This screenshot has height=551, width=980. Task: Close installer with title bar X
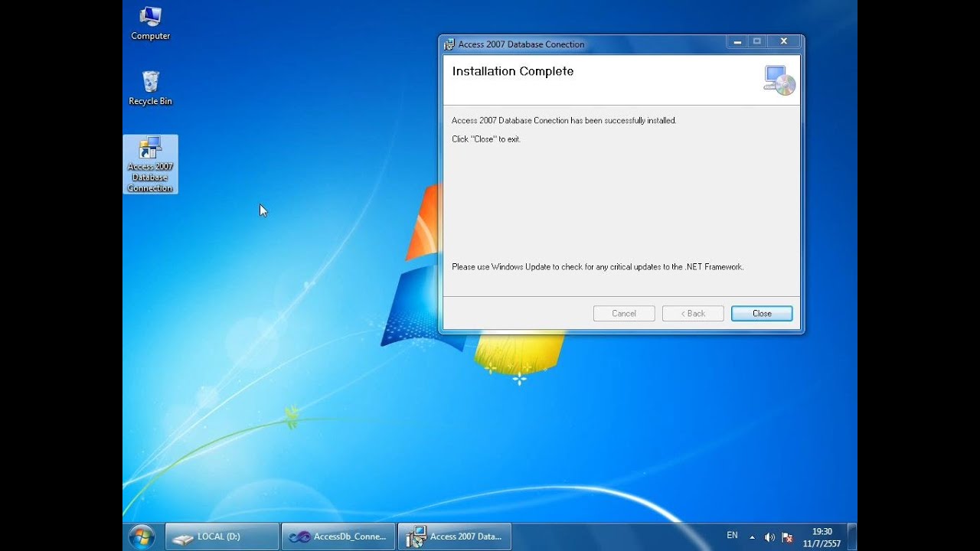784,41
